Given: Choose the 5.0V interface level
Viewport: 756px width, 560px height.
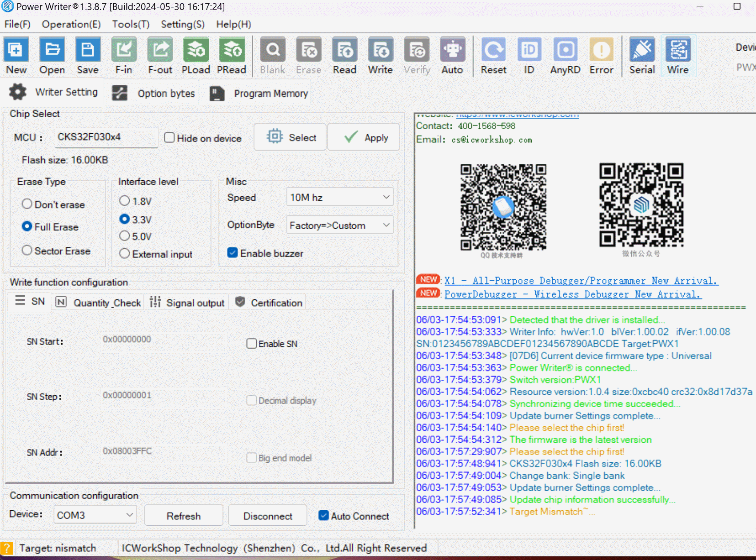Looking at the screenshot, I should [x=124, y=236].
